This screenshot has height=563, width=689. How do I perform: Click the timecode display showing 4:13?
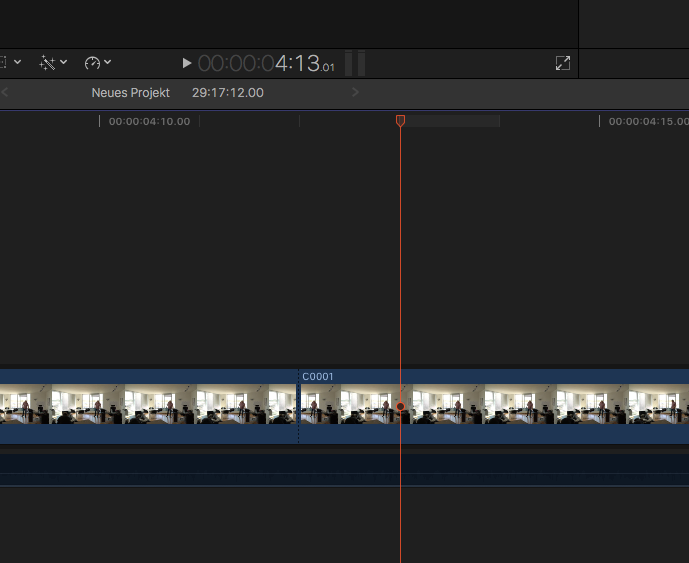tap(266, 63)
